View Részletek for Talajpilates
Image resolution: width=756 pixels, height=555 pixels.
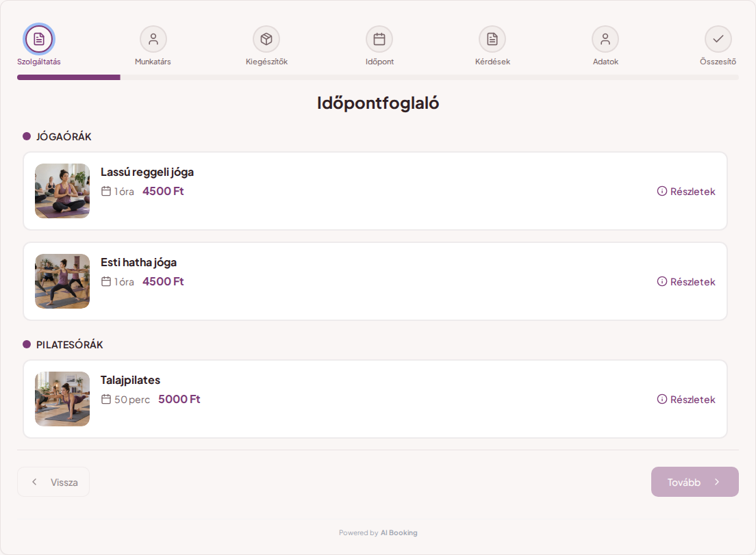[686, 399]
